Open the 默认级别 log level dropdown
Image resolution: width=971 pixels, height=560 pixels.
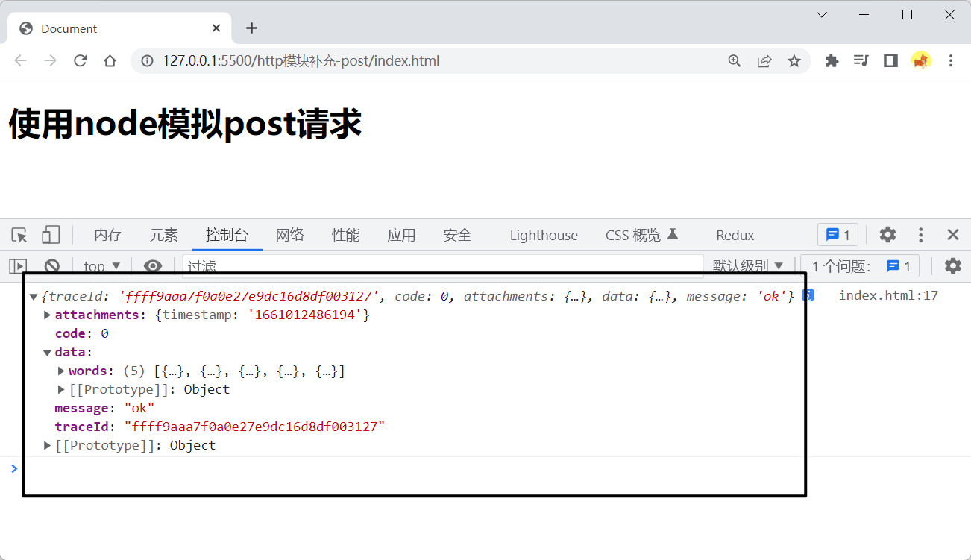tap(747, 266)
